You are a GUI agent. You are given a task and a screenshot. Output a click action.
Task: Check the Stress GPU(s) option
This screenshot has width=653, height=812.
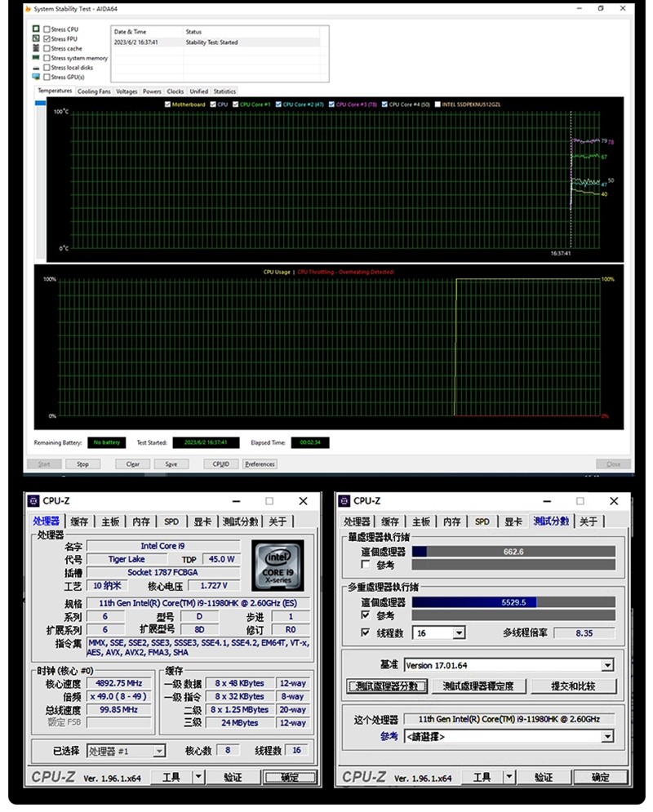pos(47,78)
